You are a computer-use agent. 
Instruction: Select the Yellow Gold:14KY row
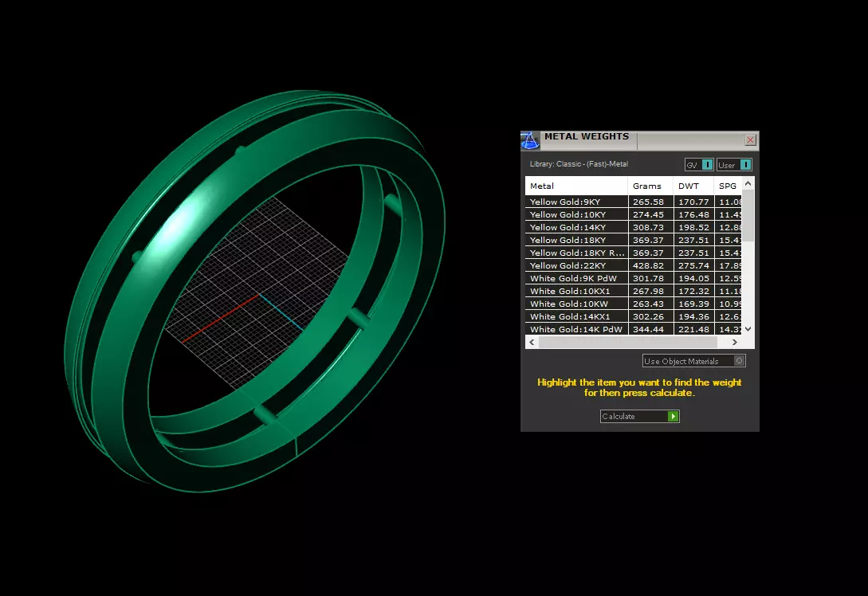(634, 227)
